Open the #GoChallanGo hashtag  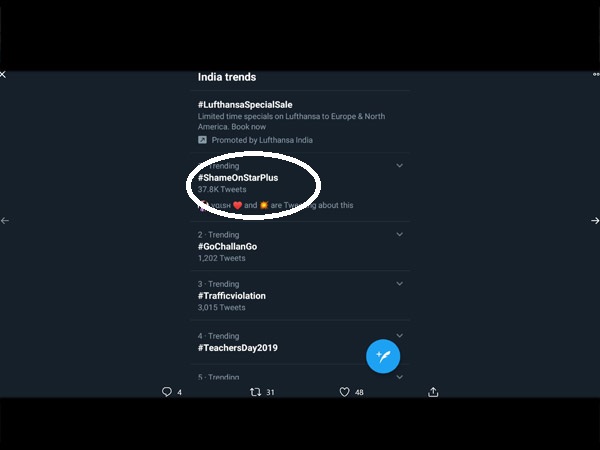tap(227, 246)
